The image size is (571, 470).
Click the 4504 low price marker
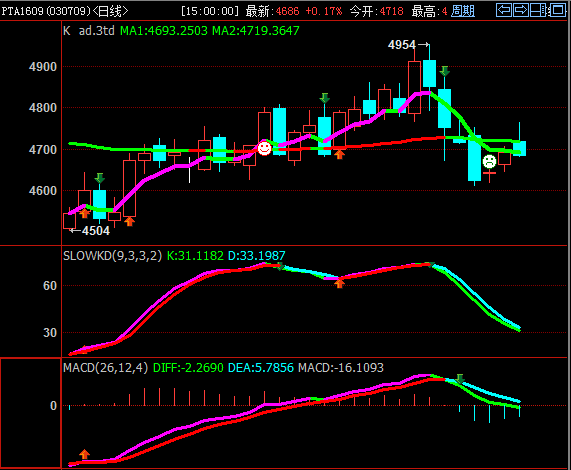click(x=96, y=231)
